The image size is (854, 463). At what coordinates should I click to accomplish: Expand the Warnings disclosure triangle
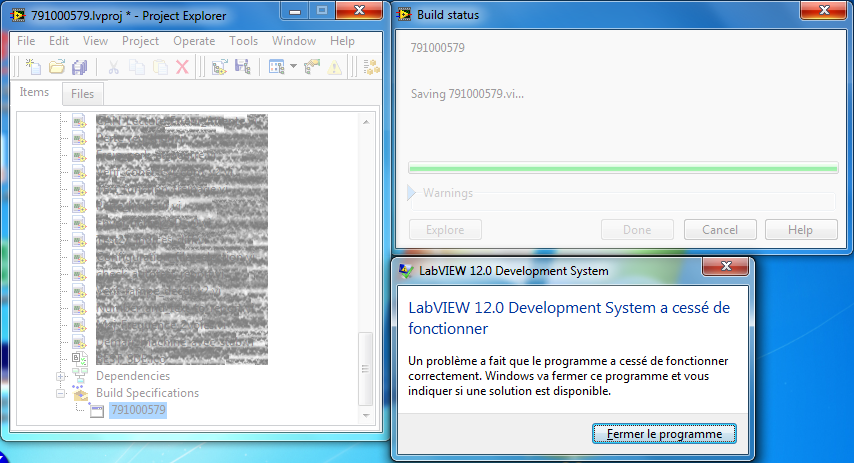412,192
